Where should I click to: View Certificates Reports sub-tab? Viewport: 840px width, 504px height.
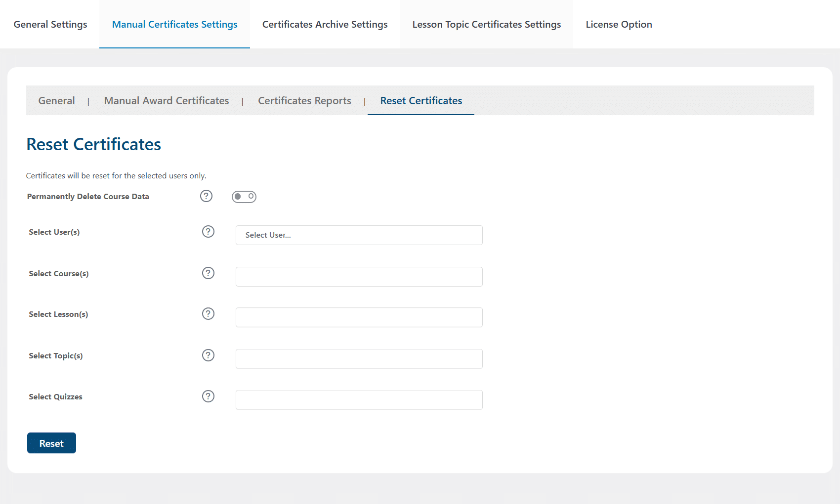click(x=305, y=101)
